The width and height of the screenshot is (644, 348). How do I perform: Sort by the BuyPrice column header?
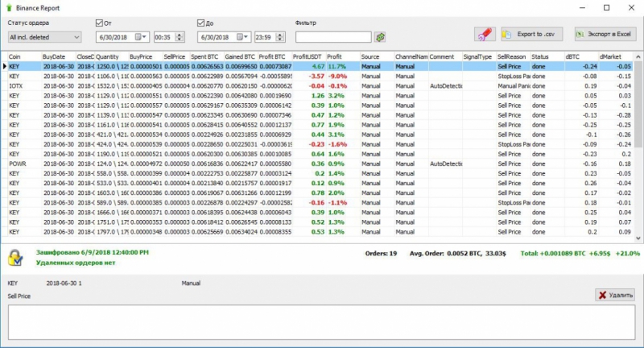coord(146,56)
